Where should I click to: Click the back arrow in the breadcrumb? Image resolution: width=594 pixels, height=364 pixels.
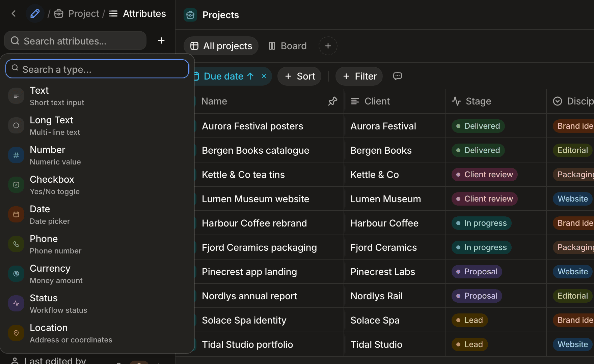click(14, 13)
